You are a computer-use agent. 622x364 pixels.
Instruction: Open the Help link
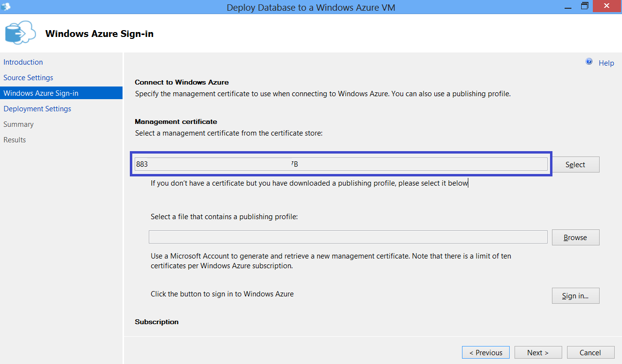(606, 63)
